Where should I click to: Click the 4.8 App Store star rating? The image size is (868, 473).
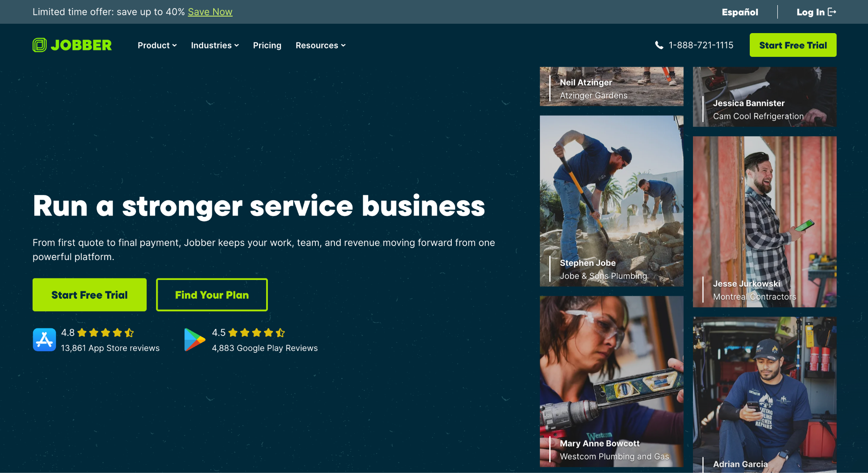click(106, 333)
